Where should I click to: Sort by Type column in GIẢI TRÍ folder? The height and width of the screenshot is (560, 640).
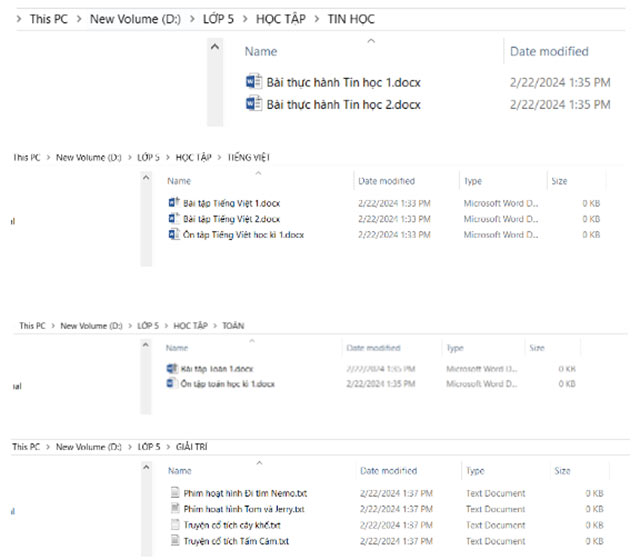coord(474,471)
